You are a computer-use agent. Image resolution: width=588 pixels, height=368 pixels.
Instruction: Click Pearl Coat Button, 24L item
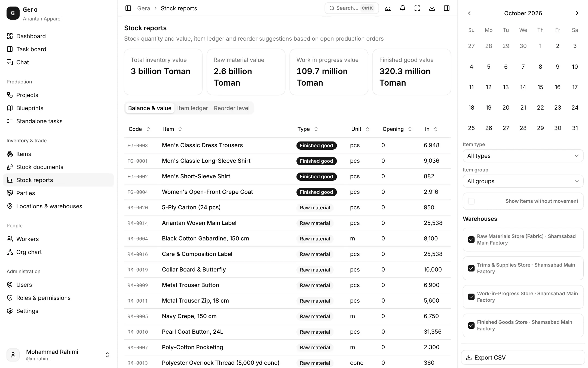(192, 332)
